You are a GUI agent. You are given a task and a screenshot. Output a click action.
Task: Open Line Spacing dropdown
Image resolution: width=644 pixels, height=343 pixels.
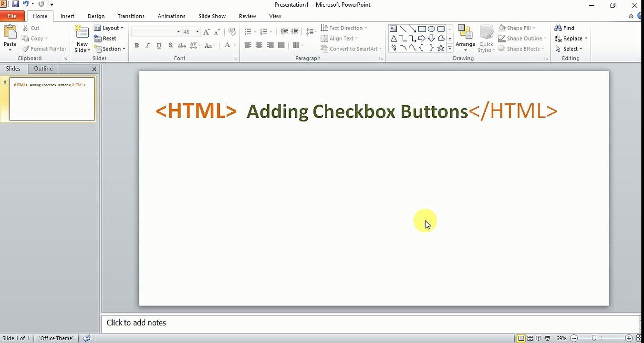[x=311, y=32]
